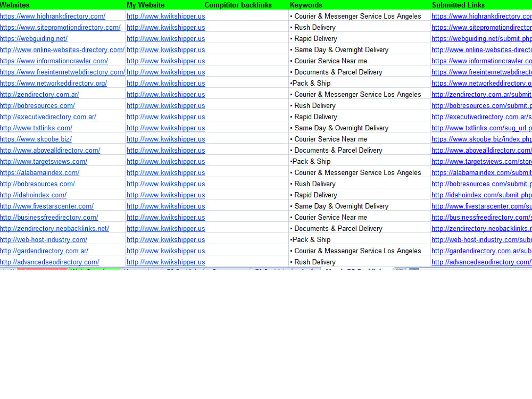Open fivestarscenter.com link in Websites column
Screen dimensions: 532x399
pyautogui.click(x=46, y=206)
